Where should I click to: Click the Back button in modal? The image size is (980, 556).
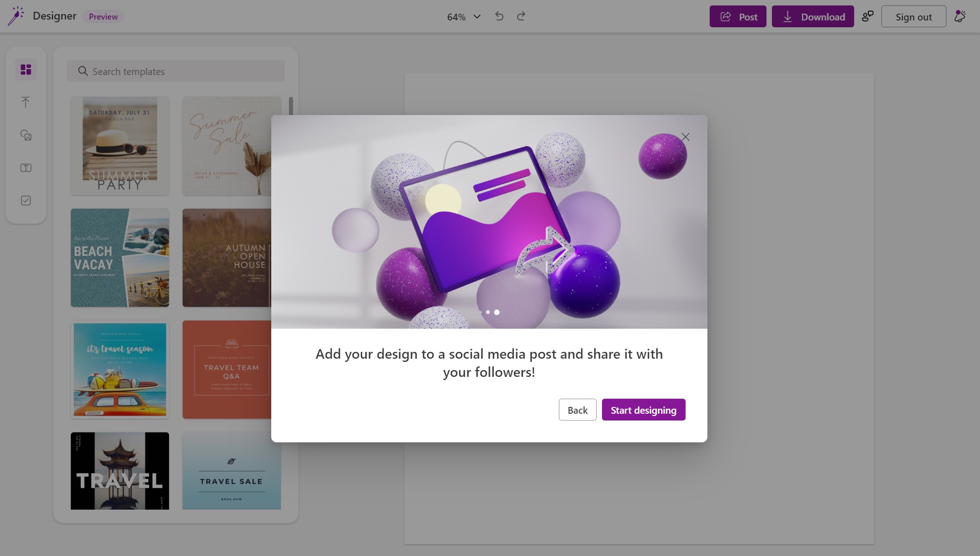pyautogui.click(x=577, y=409)
